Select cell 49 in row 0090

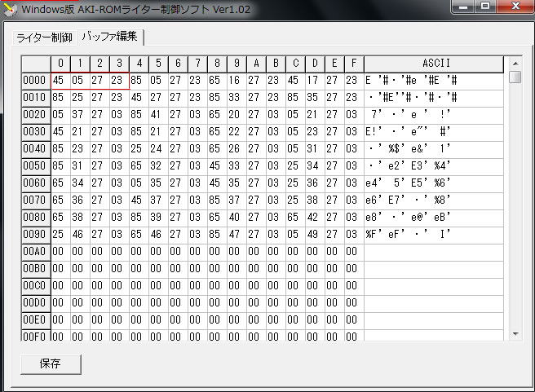pos(315,235)
